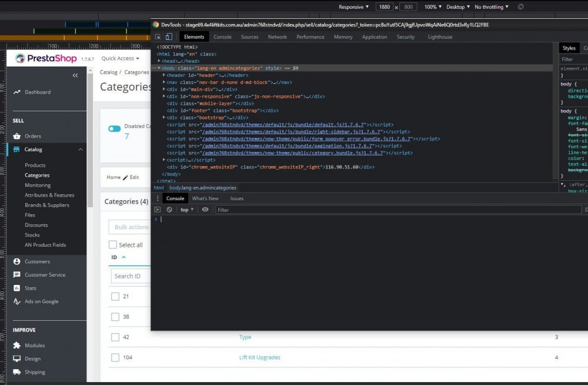The image size is (588, 385).
Task: Select the inspect element picker in DevTools
Action: pyautogui.click(x=156, y=36)
